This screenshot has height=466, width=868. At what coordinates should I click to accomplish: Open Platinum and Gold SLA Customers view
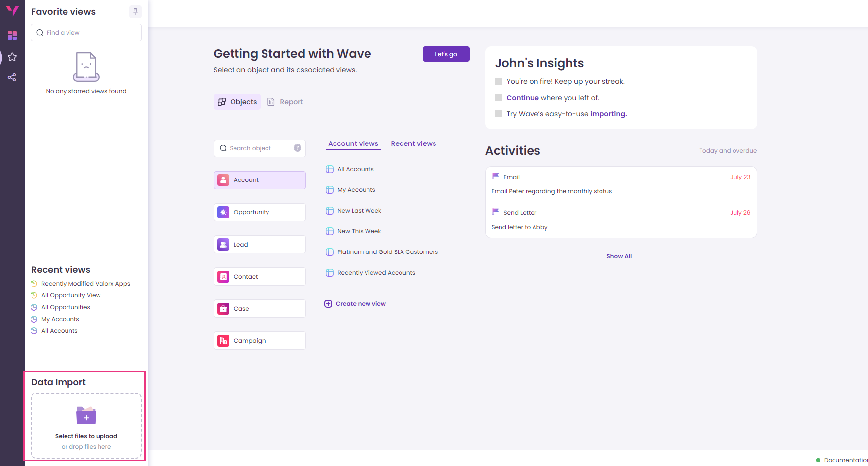(388, 252)
